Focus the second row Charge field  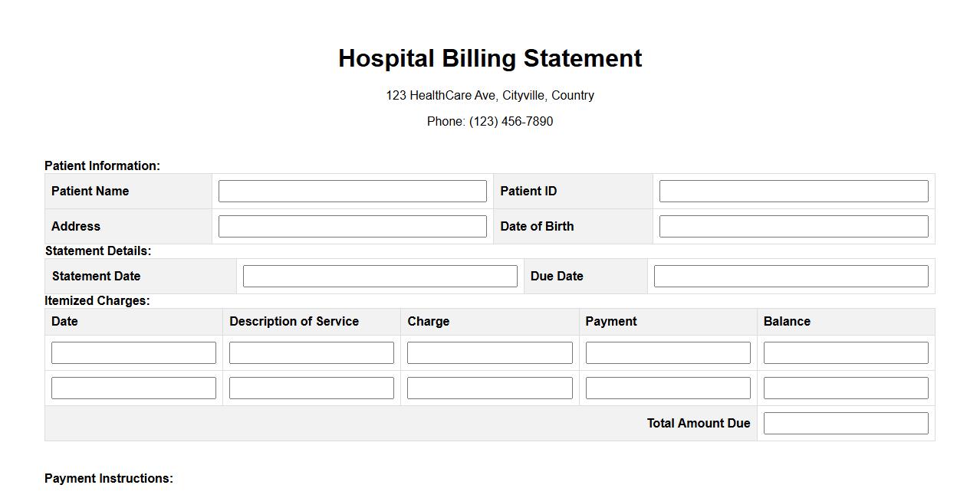pos(489,388)
